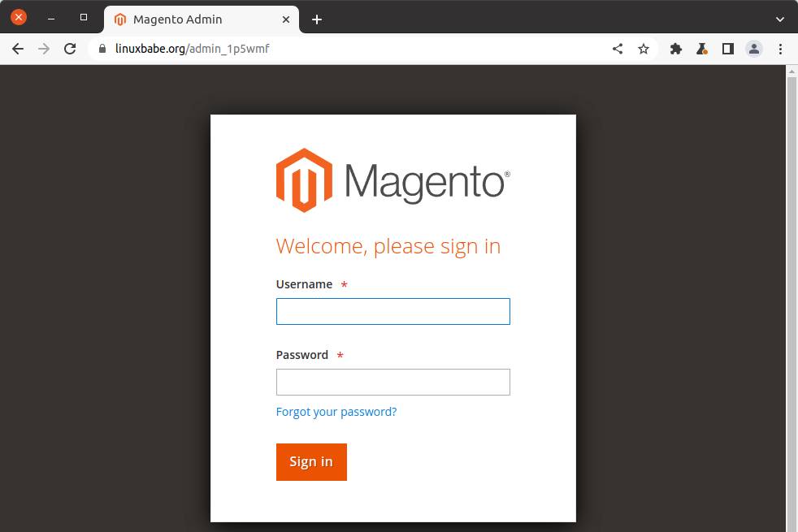Open the Extensions puzzle icon

click(675, 49)
